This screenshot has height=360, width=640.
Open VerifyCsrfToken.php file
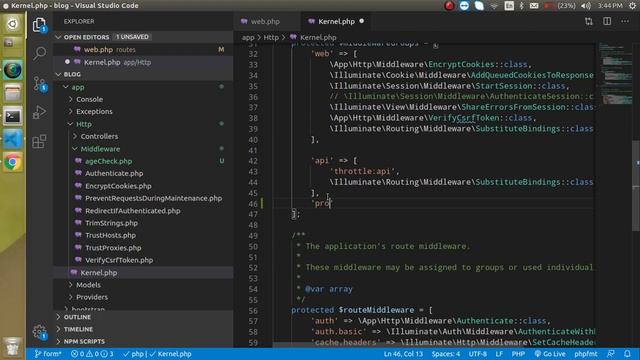click(x=143, y=260)
